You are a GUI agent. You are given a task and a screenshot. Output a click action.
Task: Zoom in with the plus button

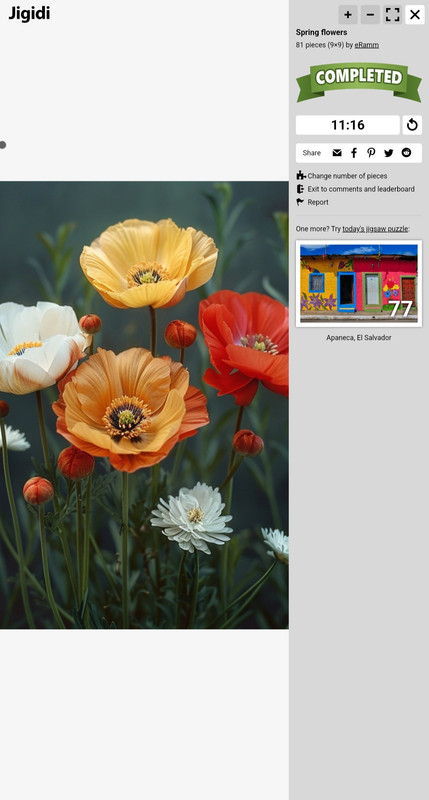pos(348,15)
